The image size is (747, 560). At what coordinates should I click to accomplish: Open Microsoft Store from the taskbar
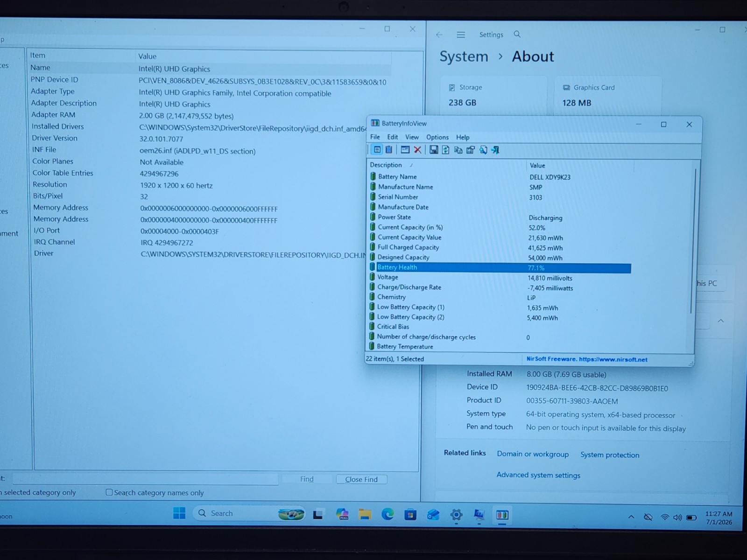point(410,515)
